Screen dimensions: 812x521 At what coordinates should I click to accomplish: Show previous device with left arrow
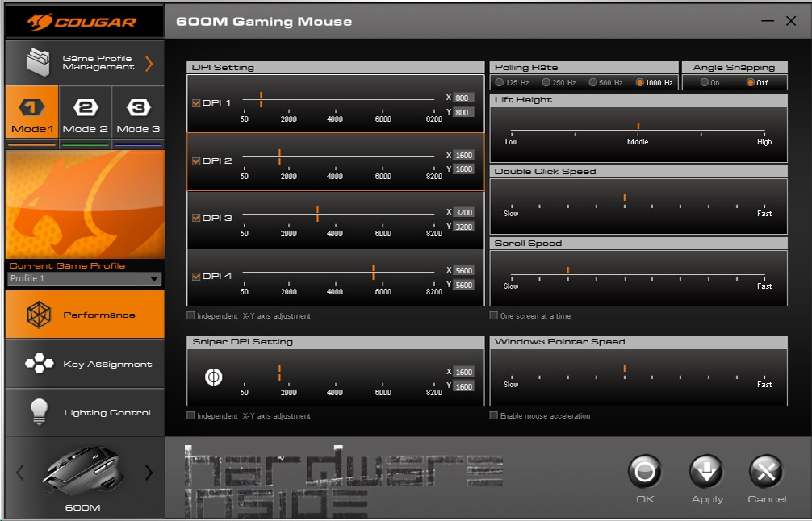tap(19, 473)
